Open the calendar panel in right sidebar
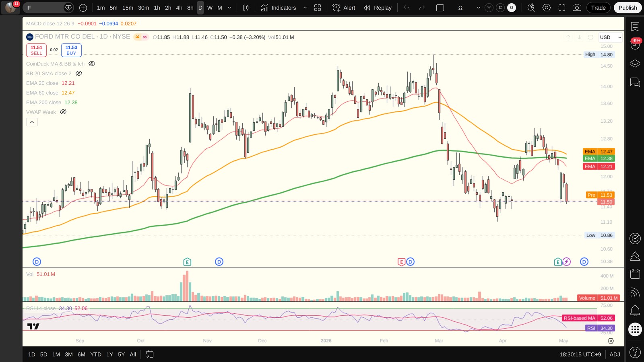 tap(635, 274)
